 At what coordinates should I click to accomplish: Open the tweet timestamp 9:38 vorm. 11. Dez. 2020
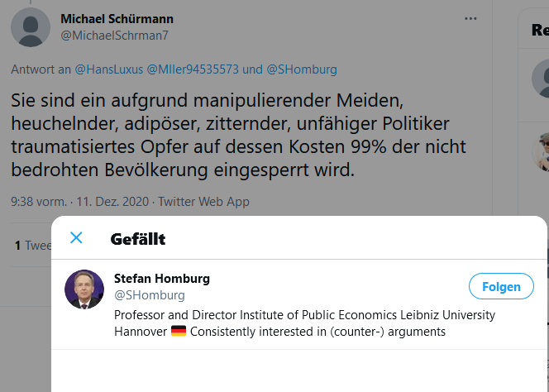tap(80, 202)
